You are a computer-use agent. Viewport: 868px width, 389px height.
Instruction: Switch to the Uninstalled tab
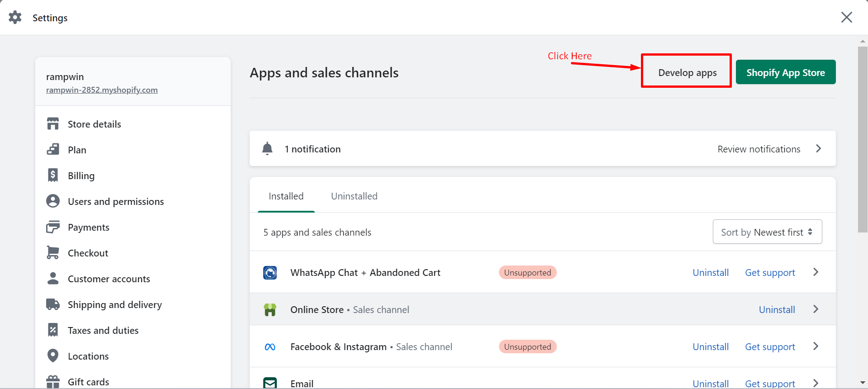(x=354, y=196)
